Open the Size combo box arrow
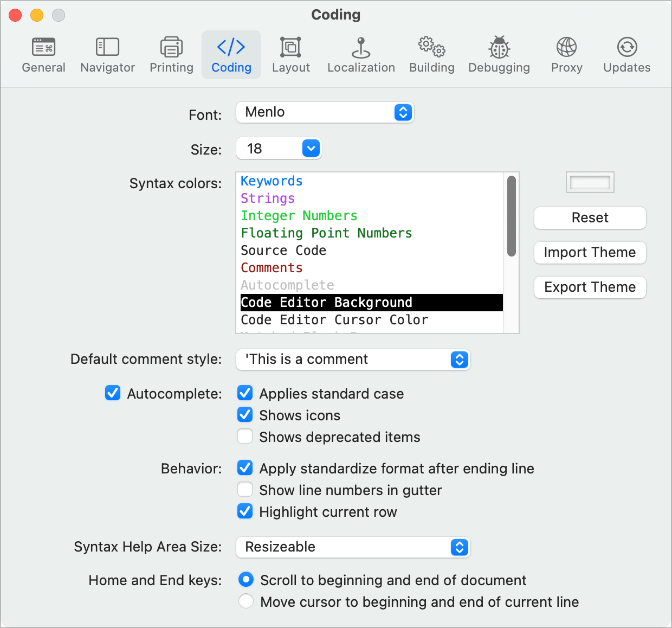The width and height of the screenshot is (672, 628). [311, 148]
